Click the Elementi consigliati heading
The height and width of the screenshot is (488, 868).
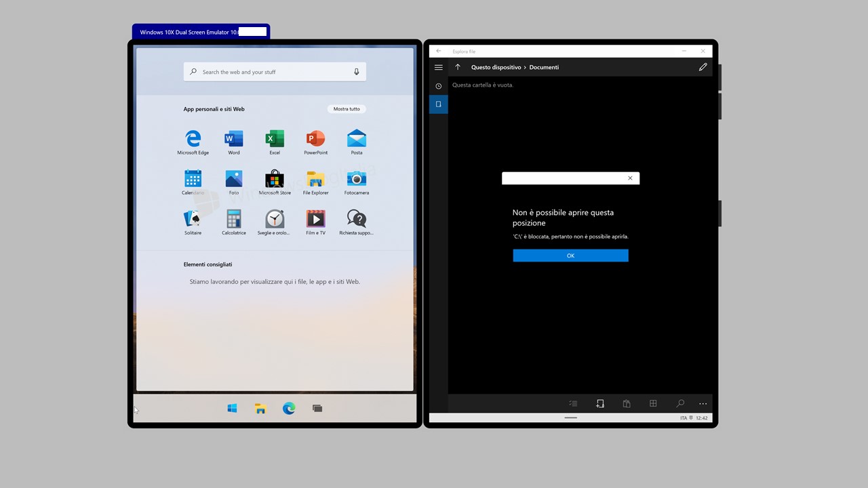point(208,264)
